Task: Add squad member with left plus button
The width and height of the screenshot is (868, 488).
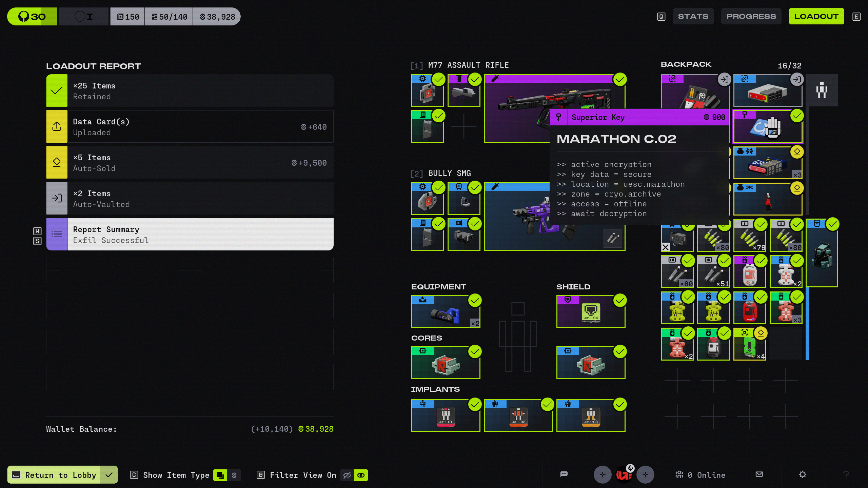Action: 603,474
